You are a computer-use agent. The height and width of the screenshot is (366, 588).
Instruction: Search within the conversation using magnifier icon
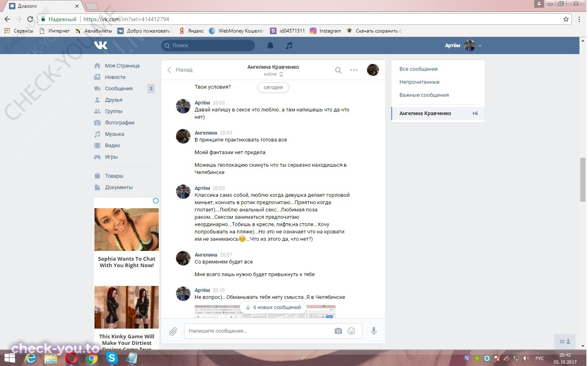click(338, 70)
